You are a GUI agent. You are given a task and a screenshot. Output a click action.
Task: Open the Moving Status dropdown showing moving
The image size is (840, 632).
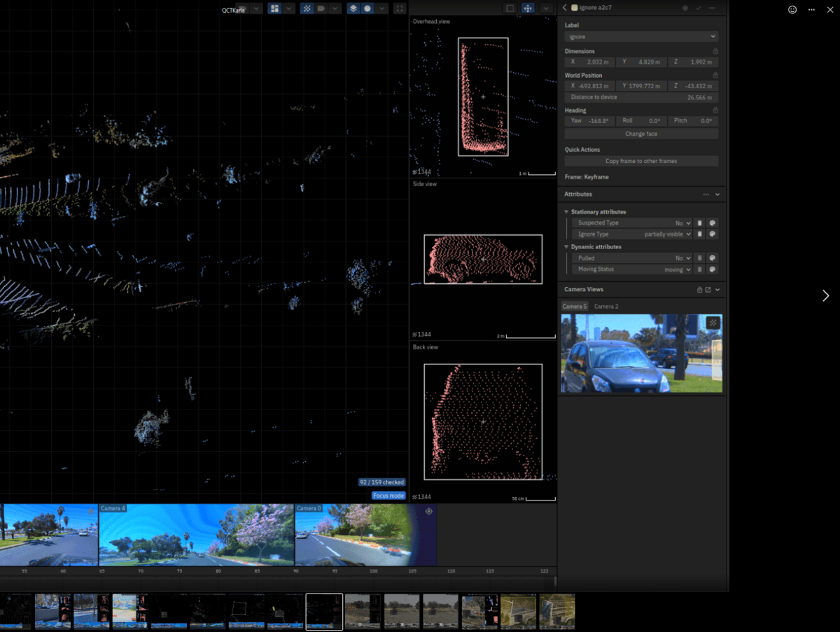[632, 269]
